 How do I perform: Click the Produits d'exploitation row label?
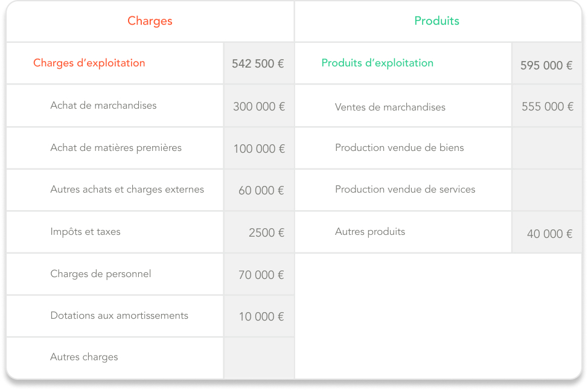[377, 63]
